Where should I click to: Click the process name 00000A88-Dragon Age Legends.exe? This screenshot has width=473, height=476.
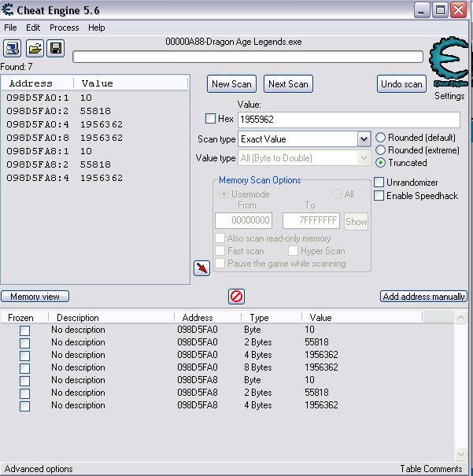(x=234, y=42)
